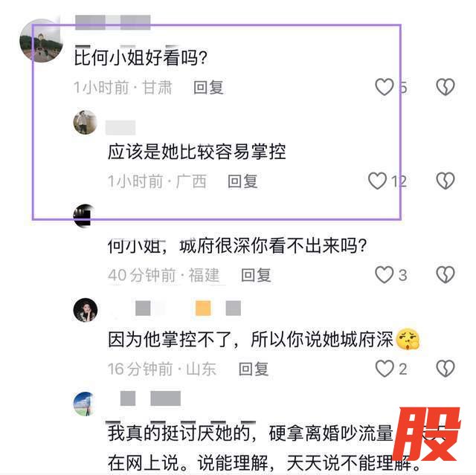Like the 福建 comment with 3 likes
Viewport: 476px width, 475px height.
click(x=385, y=275)
